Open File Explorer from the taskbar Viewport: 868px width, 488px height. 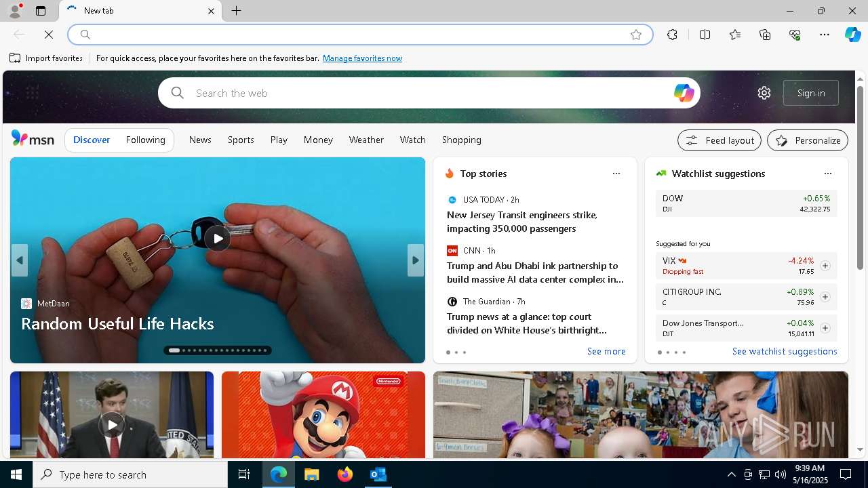pos(311,474)
